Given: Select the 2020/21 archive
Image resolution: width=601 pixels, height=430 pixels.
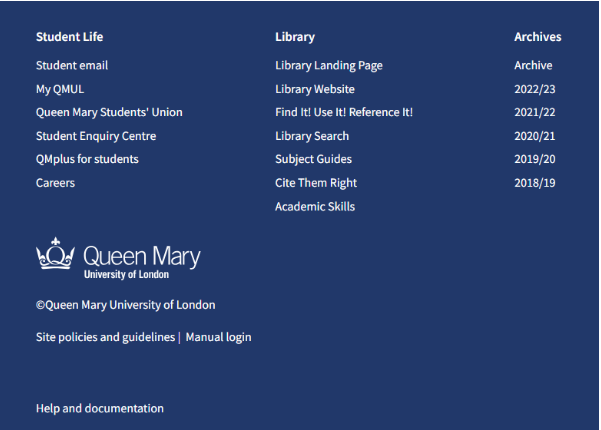Looking at the screenshot, I should [535, 136].
